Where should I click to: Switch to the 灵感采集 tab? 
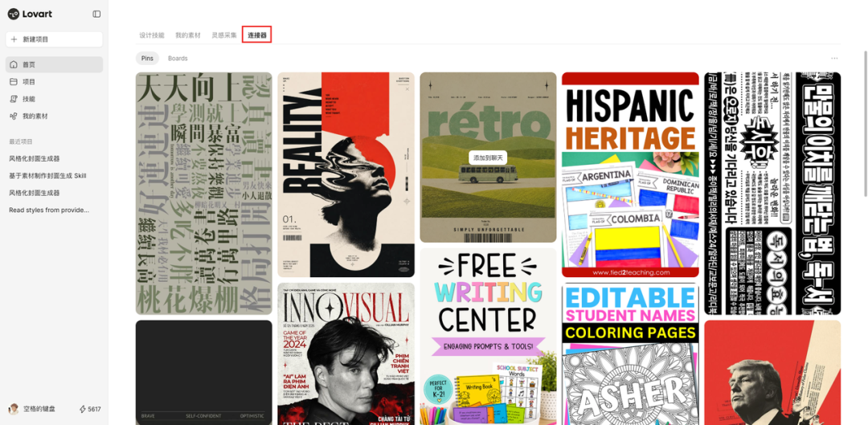coord(223,35)
